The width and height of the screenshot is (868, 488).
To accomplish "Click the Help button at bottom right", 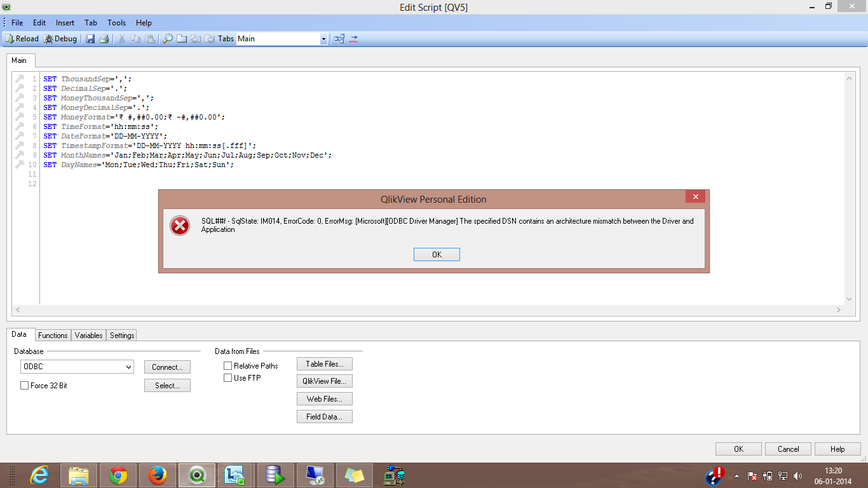I will pos(837,449).
